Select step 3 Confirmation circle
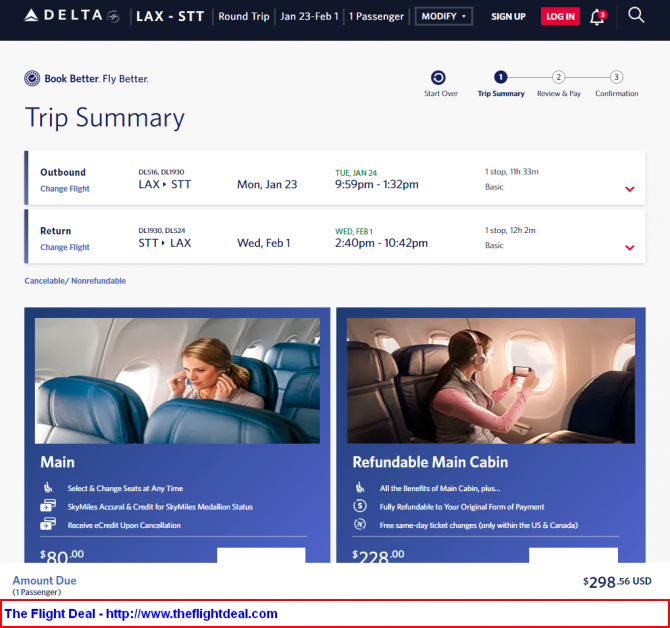This screenshot has height=628, width=670. click(x=616, y=77)
